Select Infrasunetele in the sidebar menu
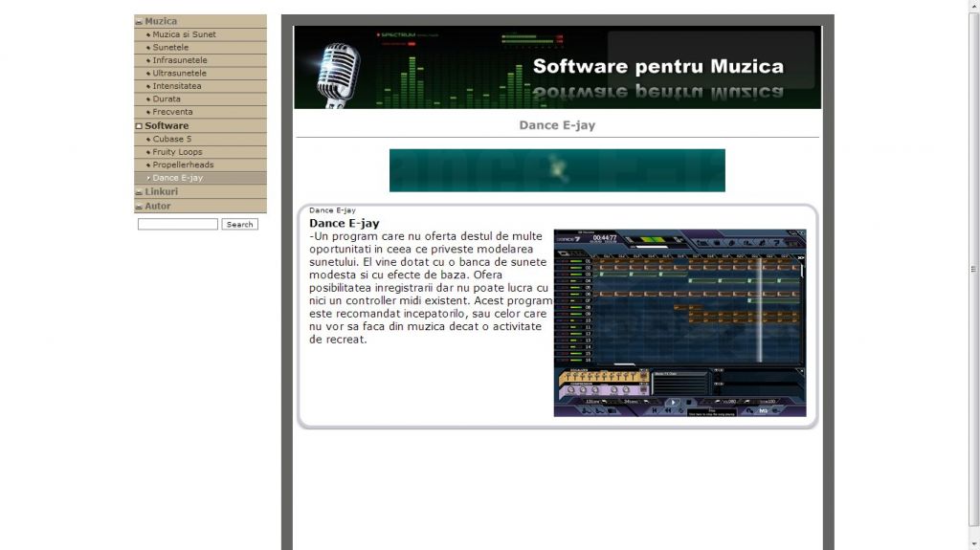 tap(179, 60)
